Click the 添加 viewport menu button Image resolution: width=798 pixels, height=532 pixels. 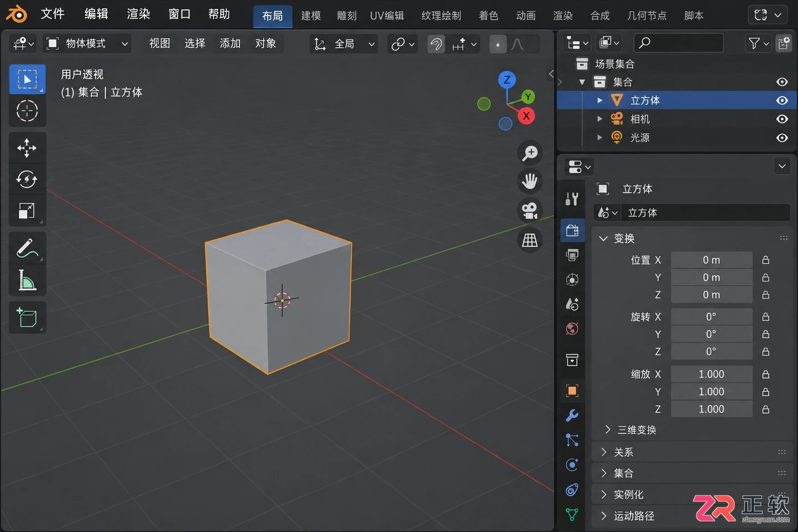click(x=230, y=43)
